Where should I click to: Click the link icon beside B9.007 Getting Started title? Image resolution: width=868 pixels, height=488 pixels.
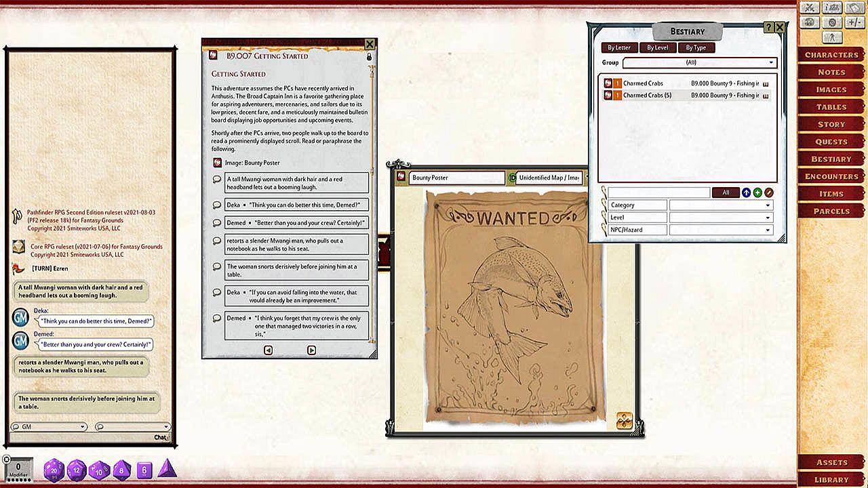213,56
